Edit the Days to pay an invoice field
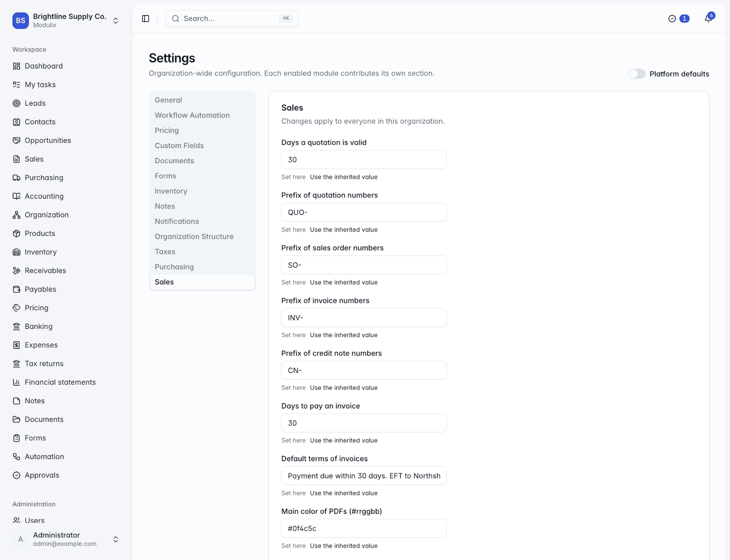This screenshot has height=560, width=730. pos(364,423)
